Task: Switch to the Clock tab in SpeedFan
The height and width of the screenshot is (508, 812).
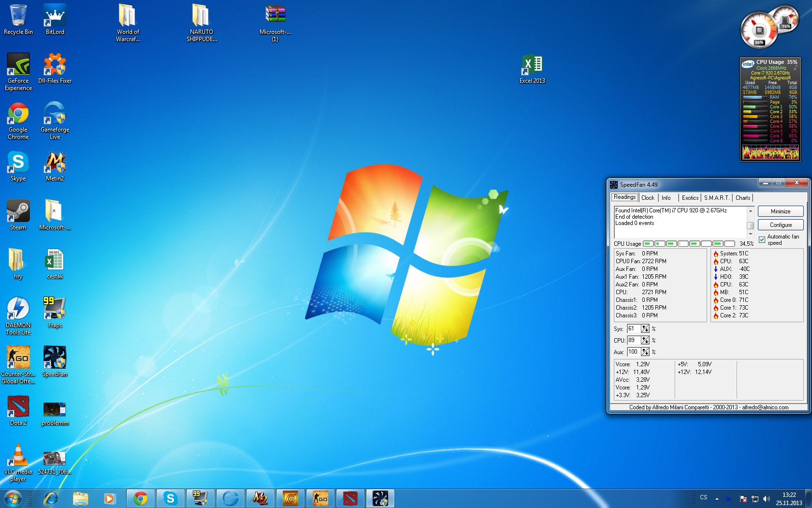Action: [648, 198]
